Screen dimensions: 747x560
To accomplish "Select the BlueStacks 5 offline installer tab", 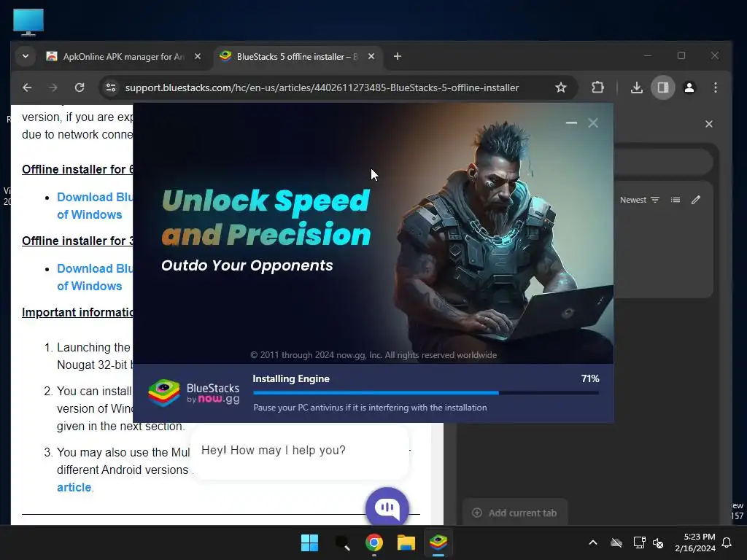I will pos(297,56).
